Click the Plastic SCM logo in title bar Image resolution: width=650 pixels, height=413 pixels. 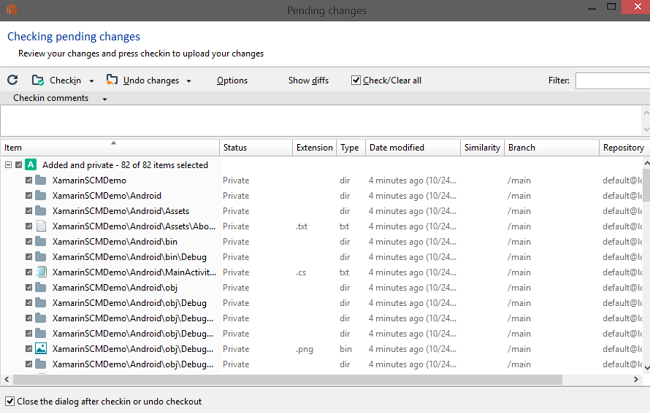[12, 11]
